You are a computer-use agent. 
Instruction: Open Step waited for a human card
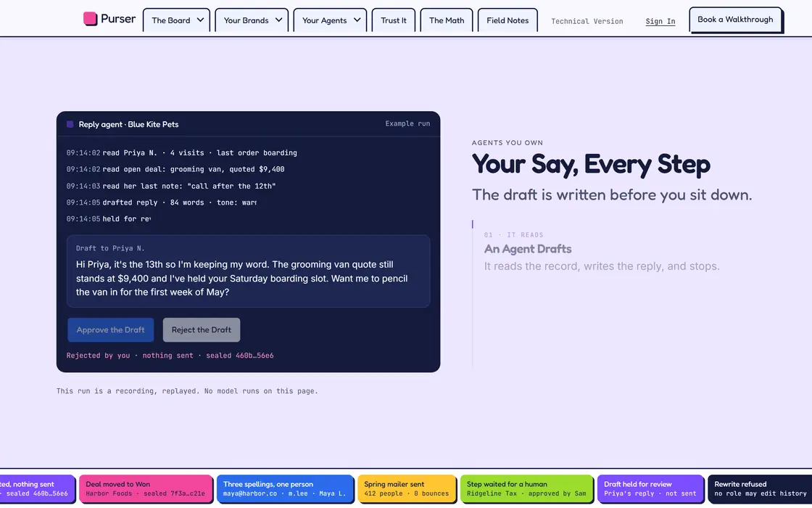[526, 489]
